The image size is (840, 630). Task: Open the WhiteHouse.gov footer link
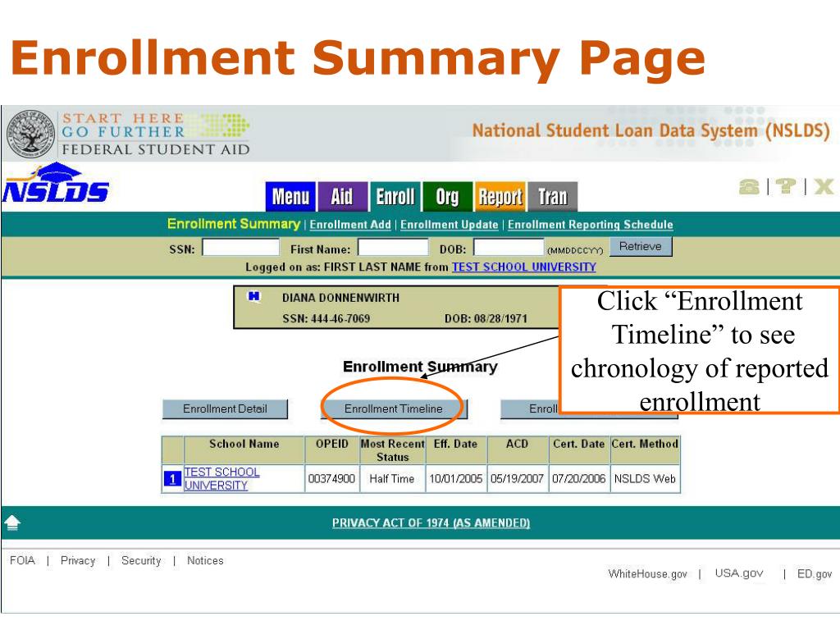coord(648,573)
